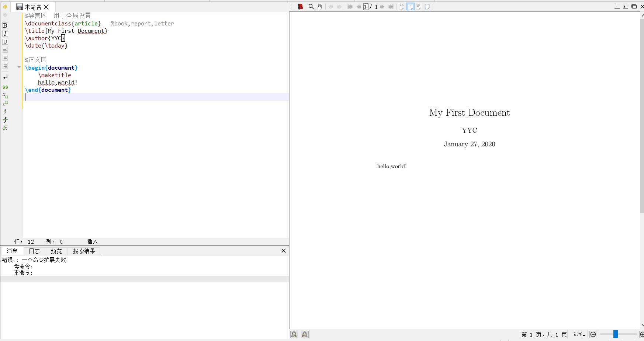Click greyed PDF history forward arrow
Screen dimensions: 644x341
[339, 7]
